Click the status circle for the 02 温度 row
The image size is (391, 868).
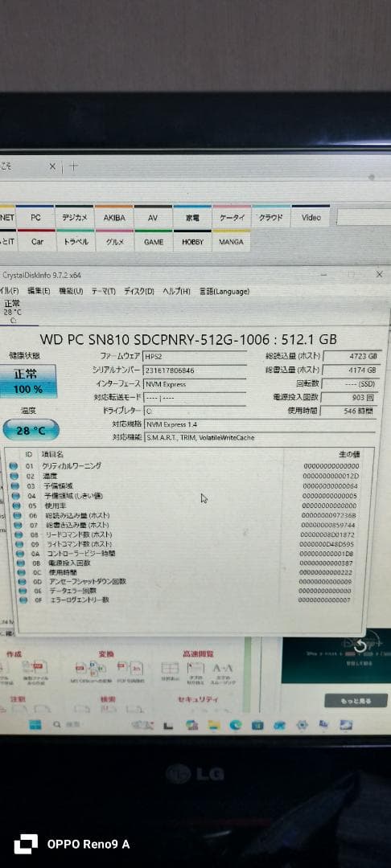click(14, 476)
